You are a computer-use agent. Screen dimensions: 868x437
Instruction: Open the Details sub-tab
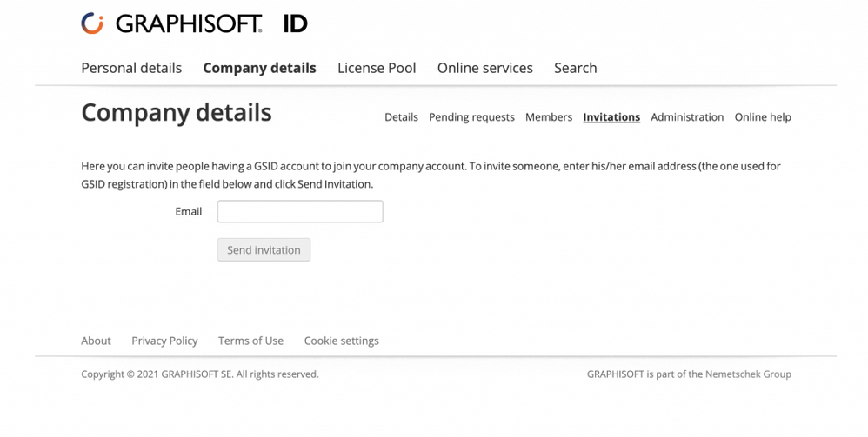[x=401, y=117]
